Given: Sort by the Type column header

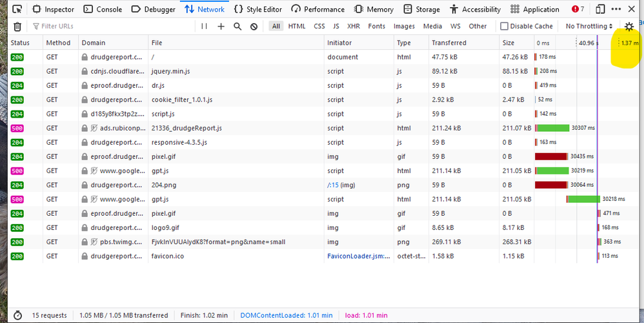Looking at the screenshot, I should click(x=411, y=43).
